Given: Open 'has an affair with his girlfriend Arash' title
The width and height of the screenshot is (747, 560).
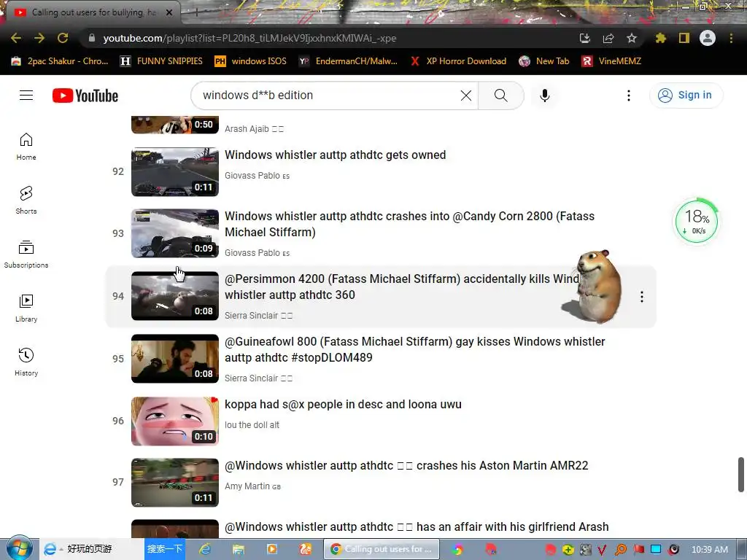Looking at the screenshot, I should pos(417,526).
